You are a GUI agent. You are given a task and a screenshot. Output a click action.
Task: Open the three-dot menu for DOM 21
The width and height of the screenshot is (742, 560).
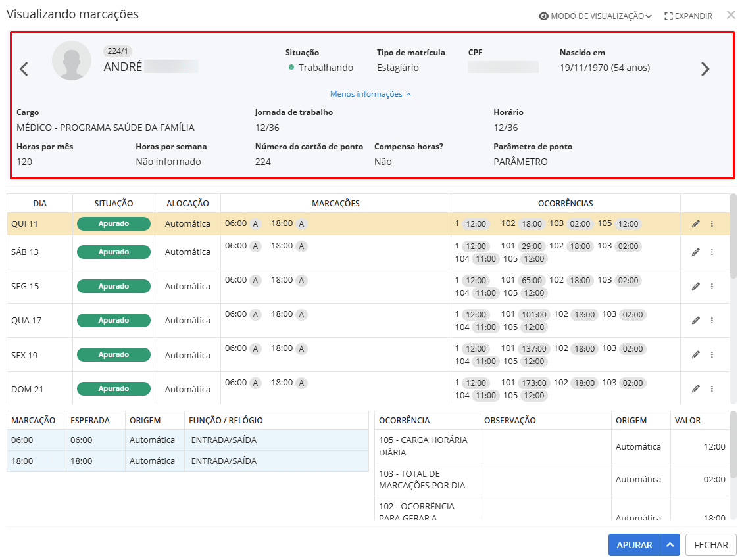coord(712,389)
